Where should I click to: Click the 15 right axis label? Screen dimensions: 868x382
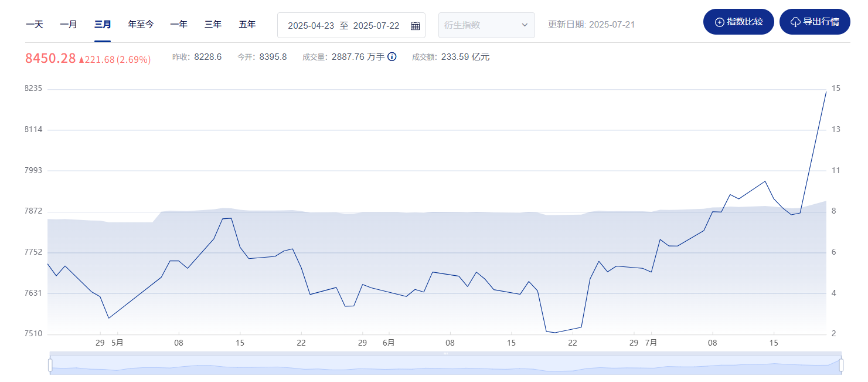(x=836, y=89)
